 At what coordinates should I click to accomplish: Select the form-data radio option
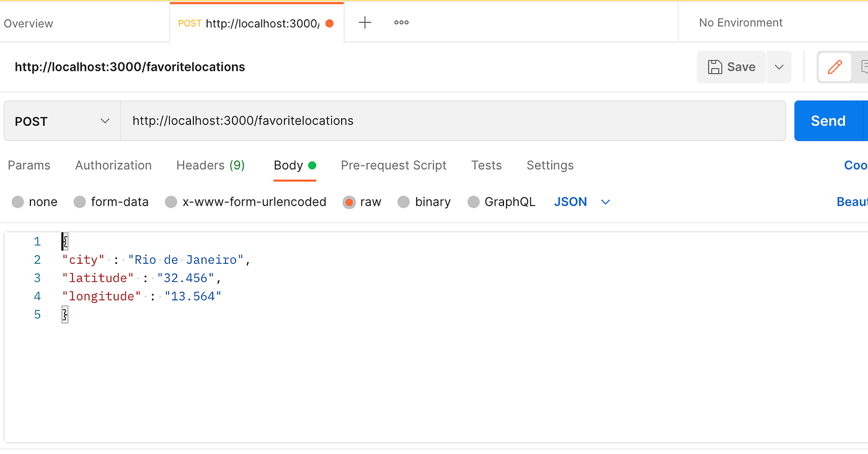tap(79, 202)
